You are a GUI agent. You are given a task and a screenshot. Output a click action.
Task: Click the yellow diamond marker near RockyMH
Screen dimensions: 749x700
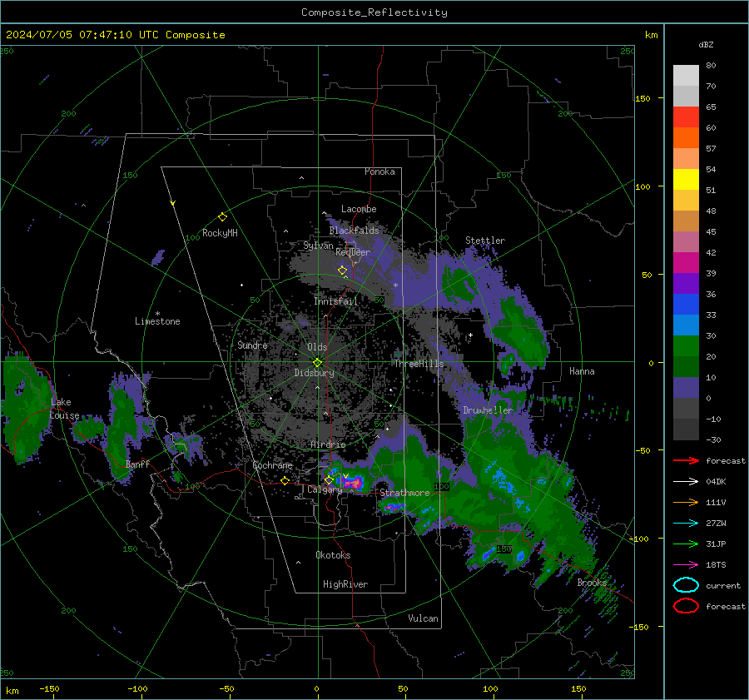[222, 217]
